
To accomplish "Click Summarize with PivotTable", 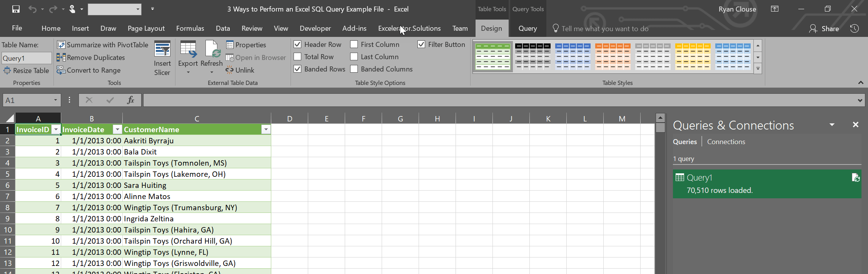I will pos(103,45).
